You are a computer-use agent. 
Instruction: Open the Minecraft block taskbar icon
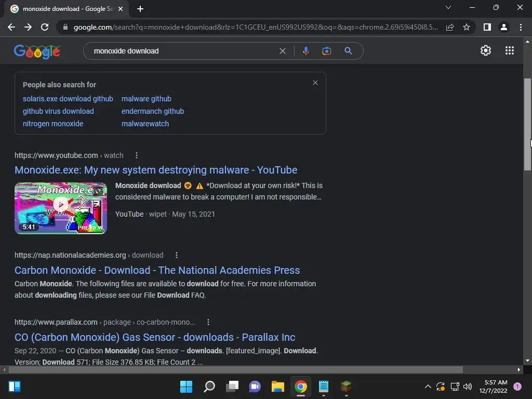click(x=346, y=387)
